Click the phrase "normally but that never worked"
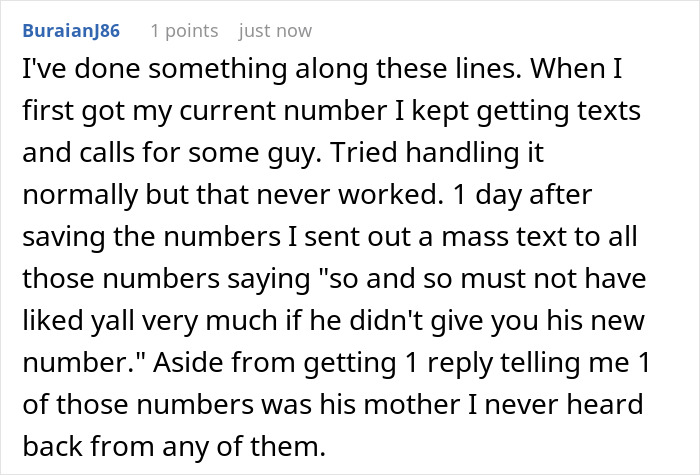Screen dimensions: 700x475 (231, 195)
